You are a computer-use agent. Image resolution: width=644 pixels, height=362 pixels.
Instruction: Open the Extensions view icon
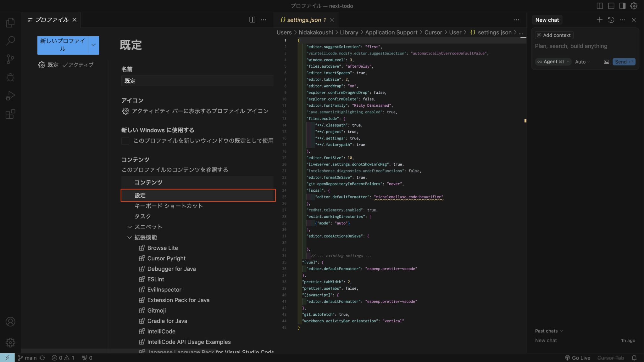pos(10,114)
